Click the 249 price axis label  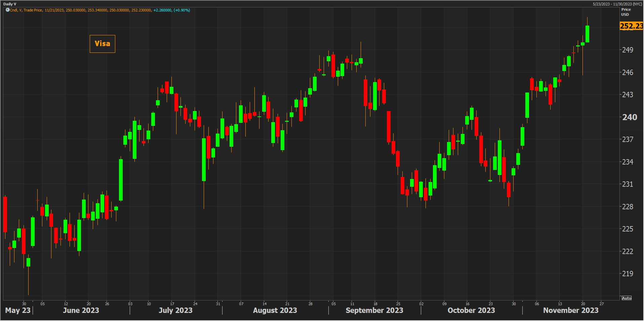click(628, 50)
